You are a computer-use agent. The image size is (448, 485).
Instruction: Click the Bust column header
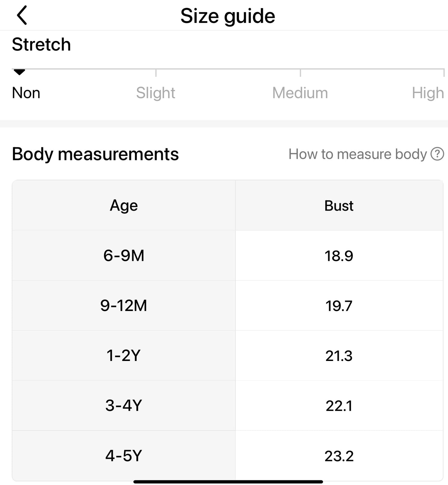pos(339,206)
